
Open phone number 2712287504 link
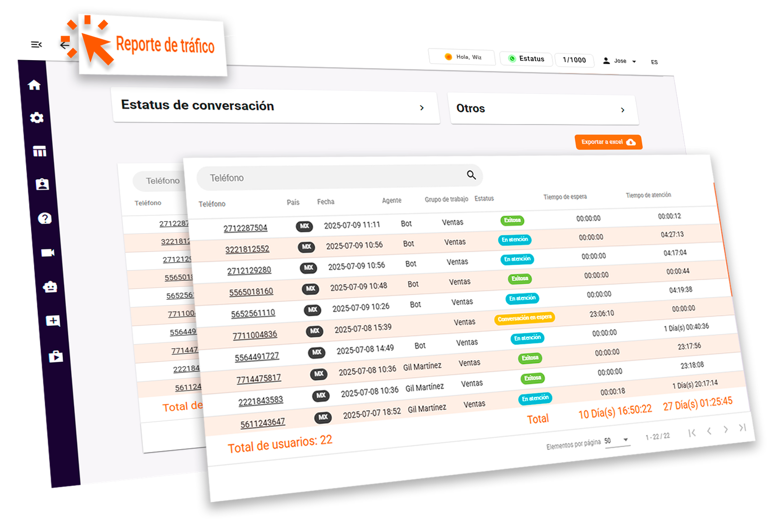245,228
